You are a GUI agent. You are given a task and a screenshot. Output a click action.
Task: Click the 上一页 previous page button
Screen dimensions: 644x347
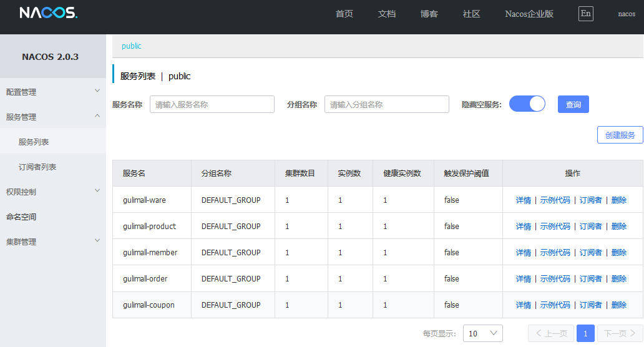pyautogui.click(x=551, y=333)
